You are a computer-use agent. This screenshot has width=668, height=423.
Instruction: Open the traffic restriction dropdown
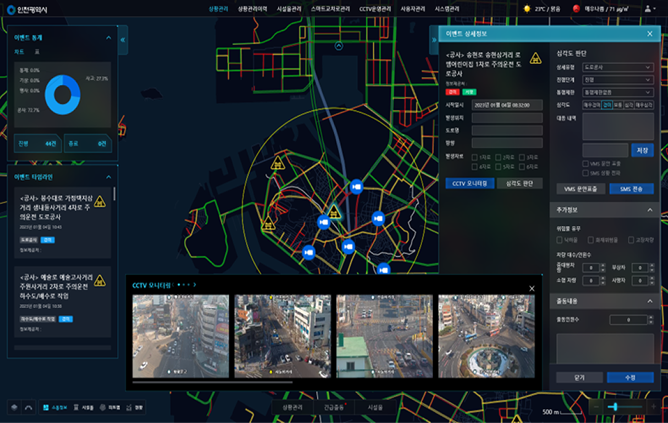click(x=618, y=92)
